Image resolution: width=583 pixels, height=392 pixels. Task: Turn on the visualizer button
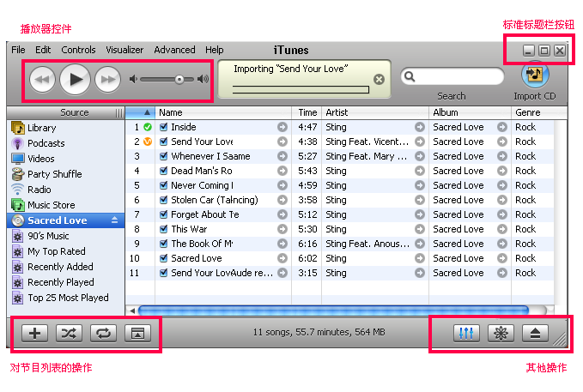(501, 334)
